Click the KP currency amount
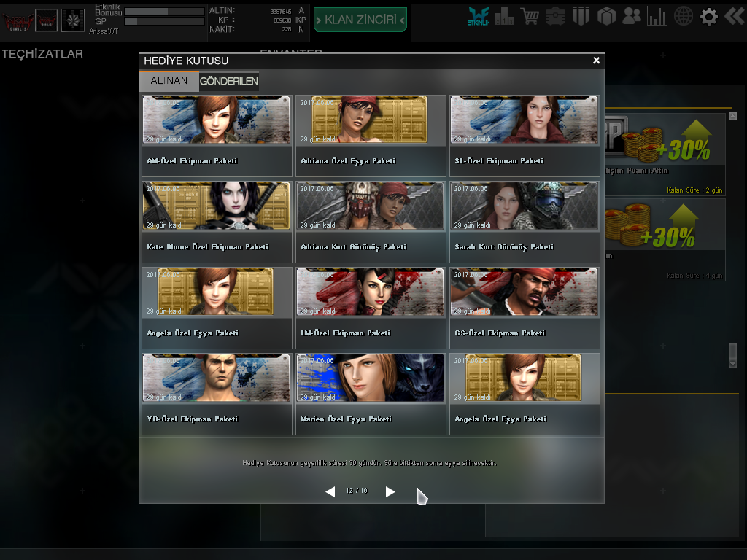Screen dimensions: 747x560 click(x=282, y=20)
